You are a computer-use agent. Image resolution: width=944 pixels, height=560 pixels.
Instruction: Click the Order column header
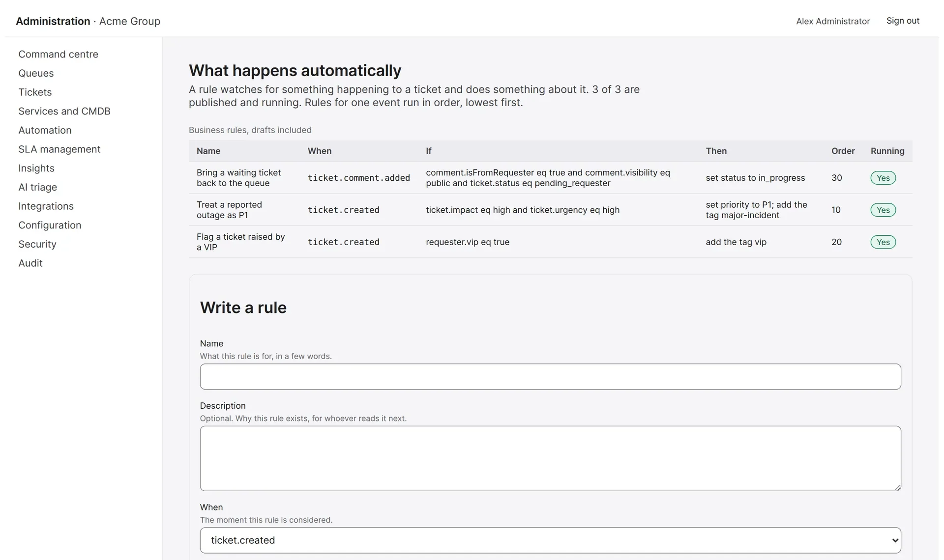(843, 151)
